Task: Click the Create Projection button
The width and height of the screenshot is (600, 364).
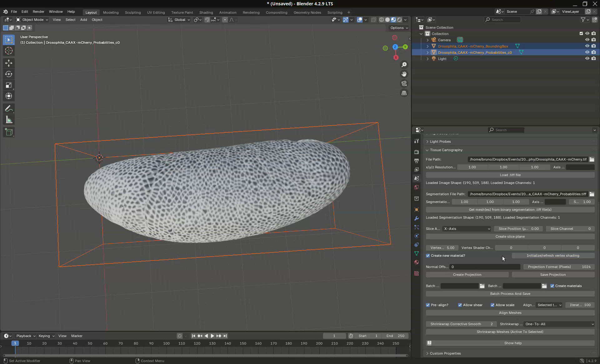Action: [467, 275]
